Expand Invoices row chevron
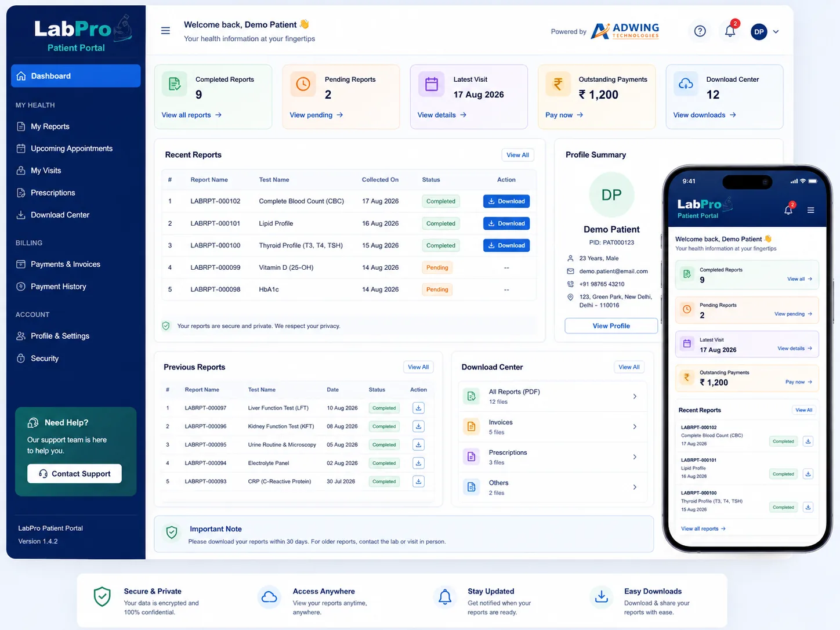840x630 pixels. [x=635, y=427]
